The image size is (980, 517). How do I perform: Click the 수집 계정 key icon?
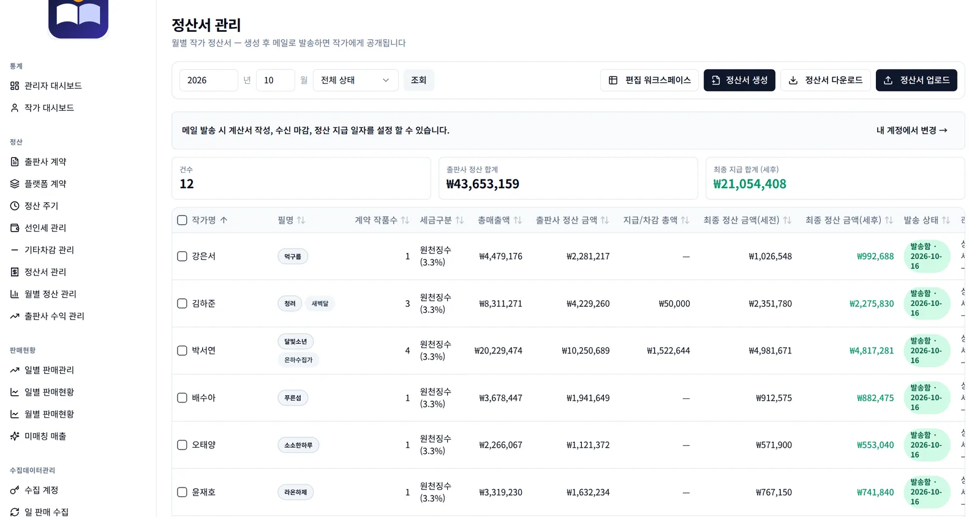click(15, 490)
